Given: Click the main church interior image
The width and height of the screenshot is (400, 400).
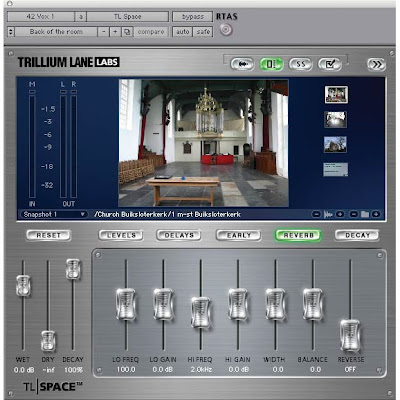Looking at the screenshot, I should coord(204,143).
